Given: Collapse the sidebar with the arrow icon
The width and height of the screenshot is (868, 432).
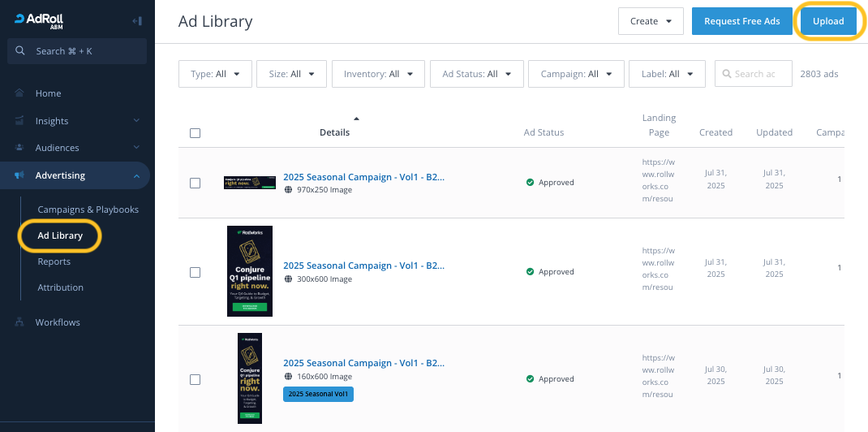Looking at the screenshot, I should point(136,20).
